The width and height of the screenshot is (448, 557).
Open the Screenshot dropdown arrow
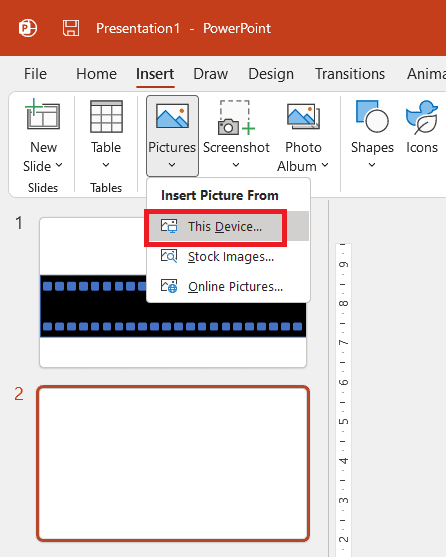236,165
